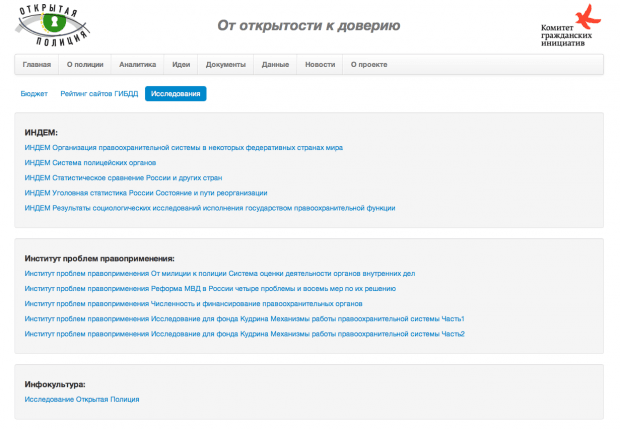Viewport: 620px width, 429px height.
Task: Navigate to the Документы section
Action: pyautogui.click(x=226, y=64)
